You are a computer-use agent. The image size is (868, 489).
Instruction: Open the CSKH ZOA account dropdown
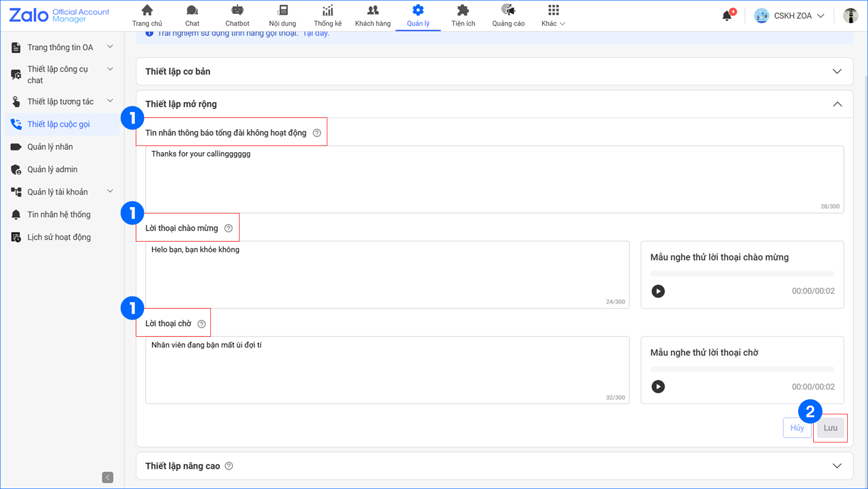[790, 16]
